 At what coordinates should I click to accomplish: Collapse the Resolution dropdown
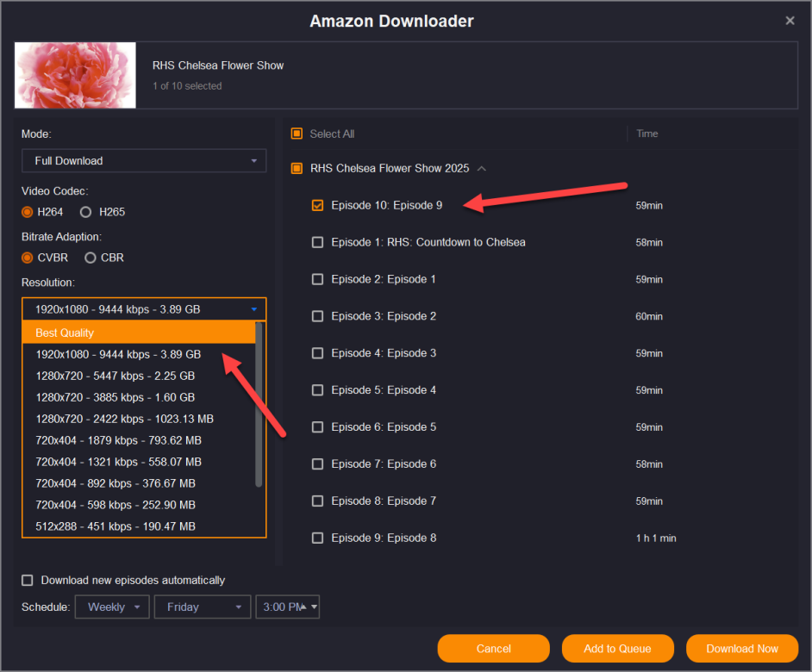pyautogui.click(x=144, y=309)
